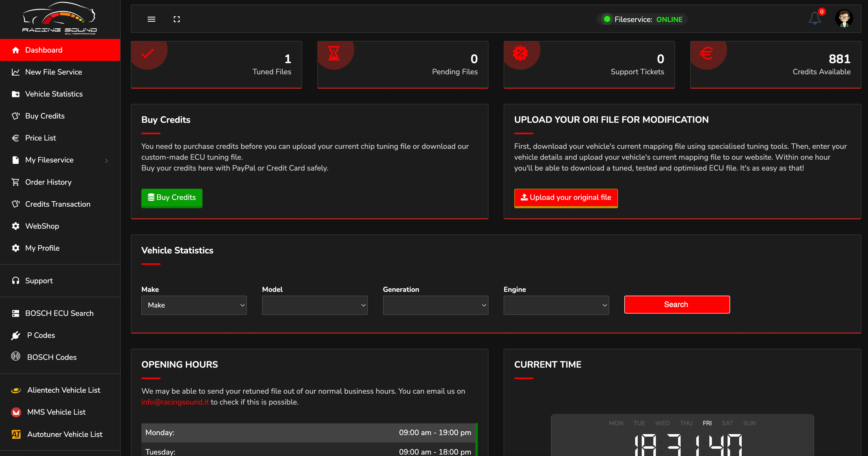The width and height of the screenshot is (868, 456).
Task: Go to Credits Transaction page
Action: click(x=58, y=204)
